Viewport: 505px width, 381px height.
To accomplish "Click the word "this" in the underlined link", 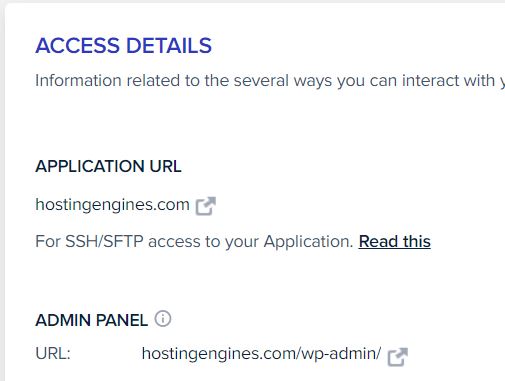I will pyautogui.click(x=417, y=241).
